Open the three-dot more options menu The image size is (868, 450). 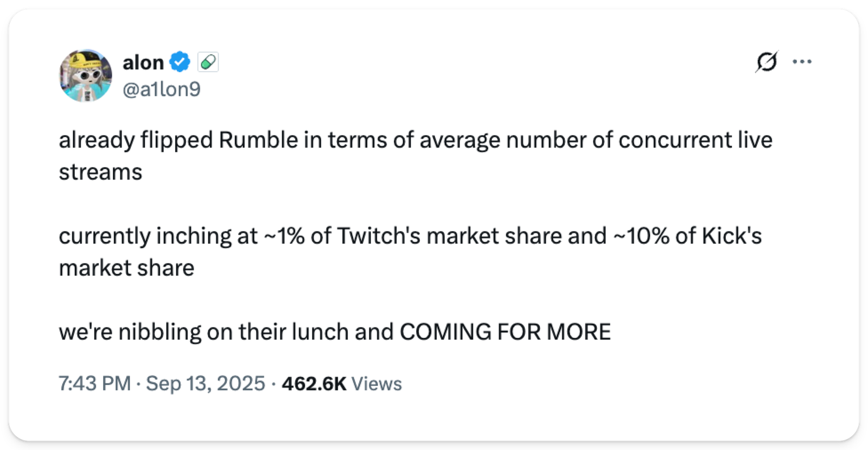802,62
